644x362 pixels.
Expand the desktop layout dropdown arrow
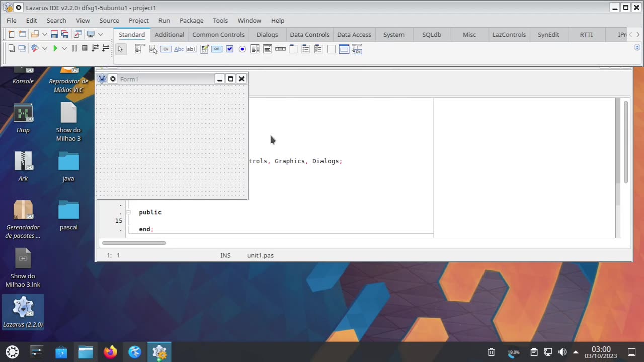pyautogui.click(x=100, y=34)
